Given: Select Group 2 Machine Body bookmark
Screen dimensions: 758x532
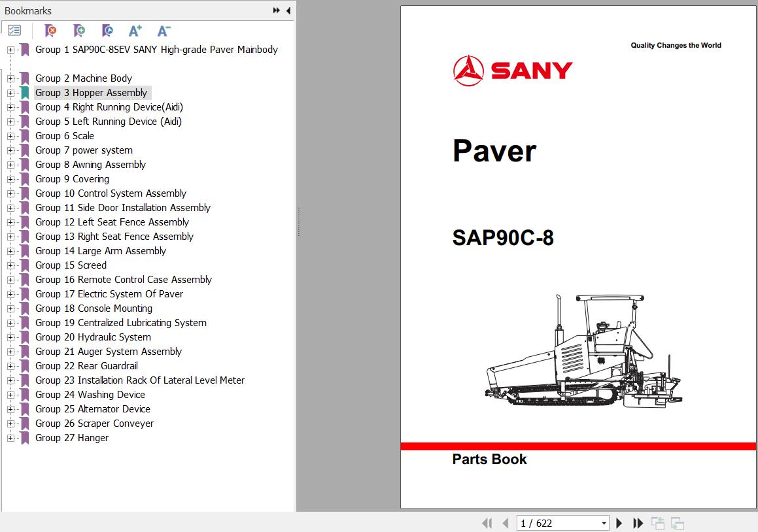Looking at the screenshot, I should click(84, 78).
